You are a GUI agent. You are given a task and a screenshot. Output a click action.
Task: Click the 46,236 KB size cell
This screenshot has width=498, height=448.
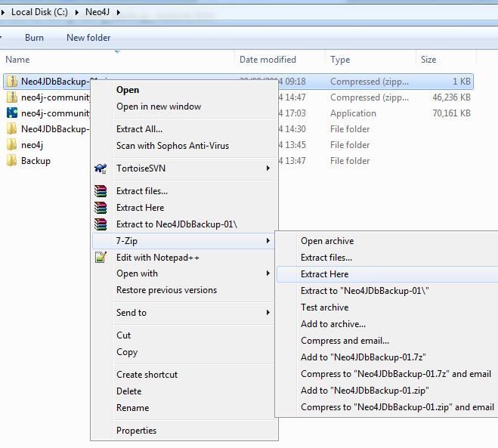[x=451, y=97]
